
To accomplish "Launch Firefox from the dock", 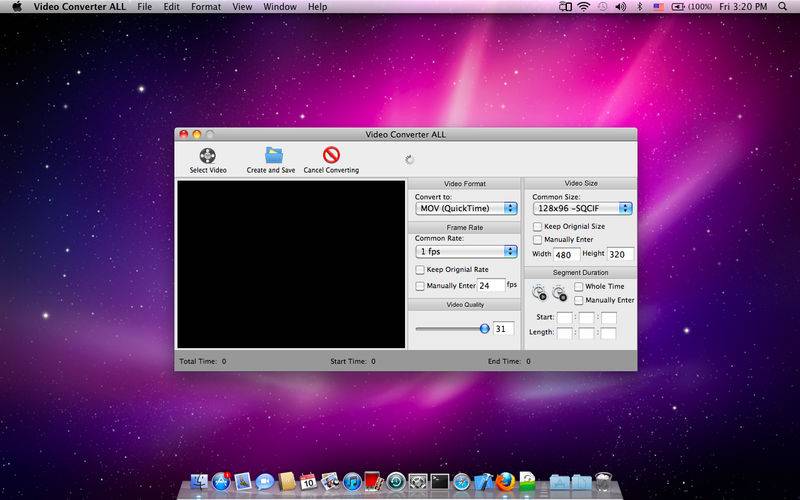I will pyautogui.click(x=505, y=482).
